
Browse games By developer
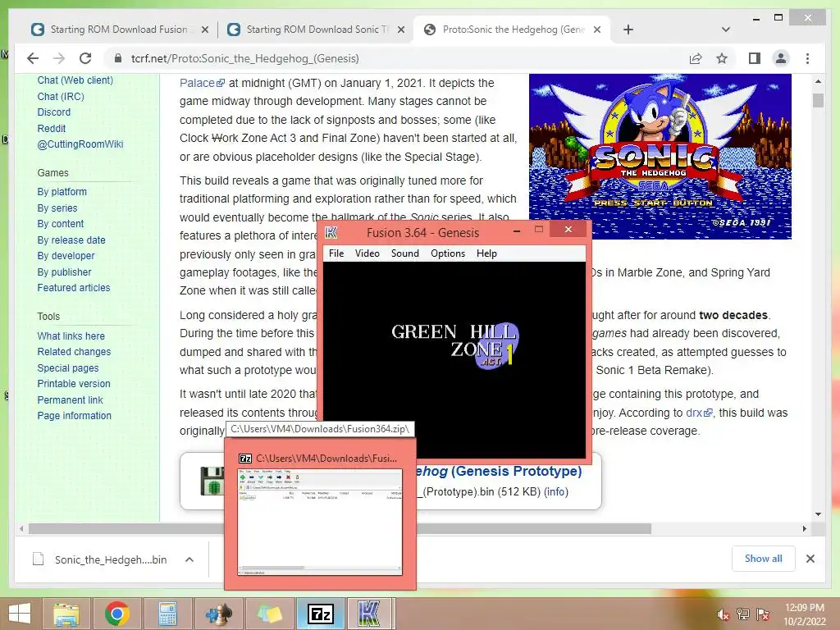[x=66, y=256]
